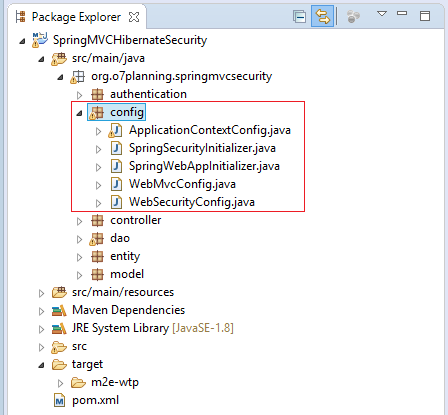
Task: Expand the dao package
Action: point(79,239)
